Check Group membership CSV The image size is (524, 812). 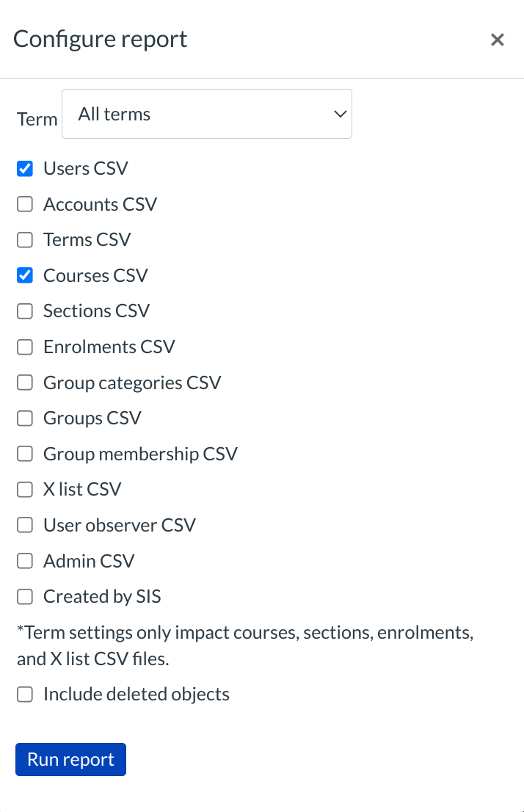click(x=25, y=454)
